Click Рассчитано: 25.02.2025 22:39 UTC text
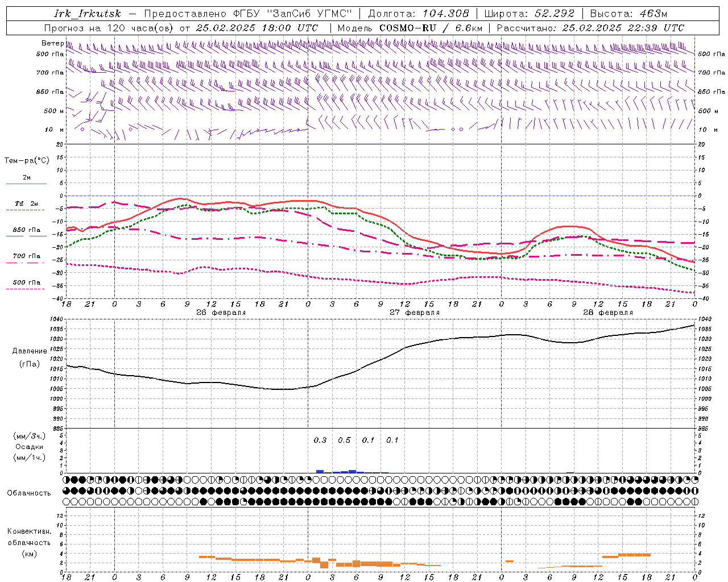This screenshot has height=582, width=728. [x=590, y=28]
